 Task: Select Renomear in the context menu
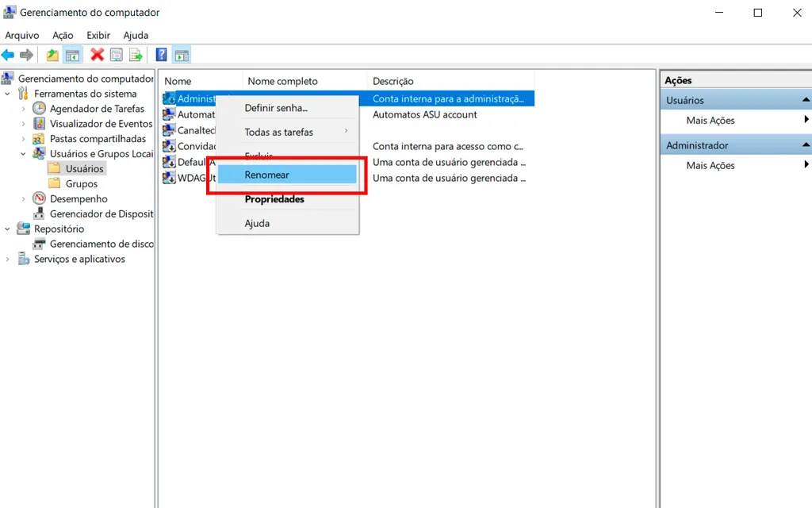coord(267,175)
